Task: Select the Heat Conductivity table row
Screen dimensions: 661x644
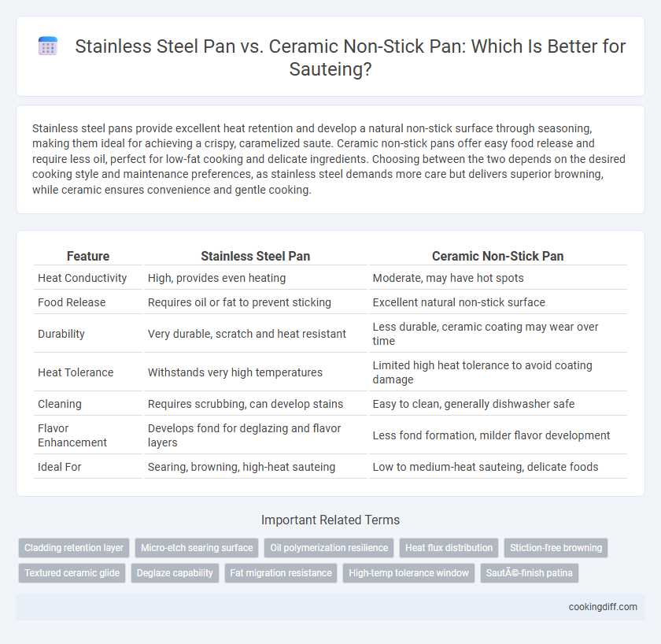Action: [330, 278]
